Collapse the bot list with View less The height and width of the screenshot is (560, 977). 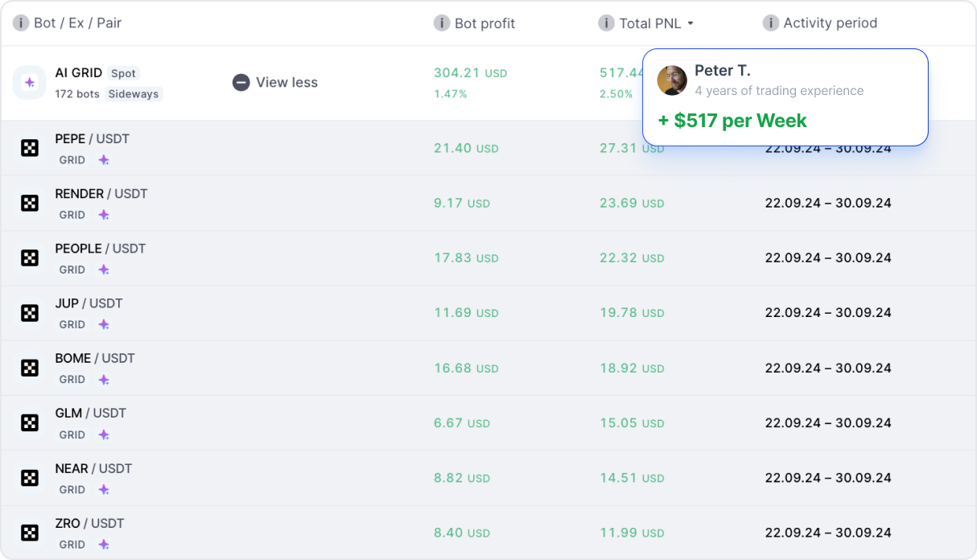click(275, 82)
